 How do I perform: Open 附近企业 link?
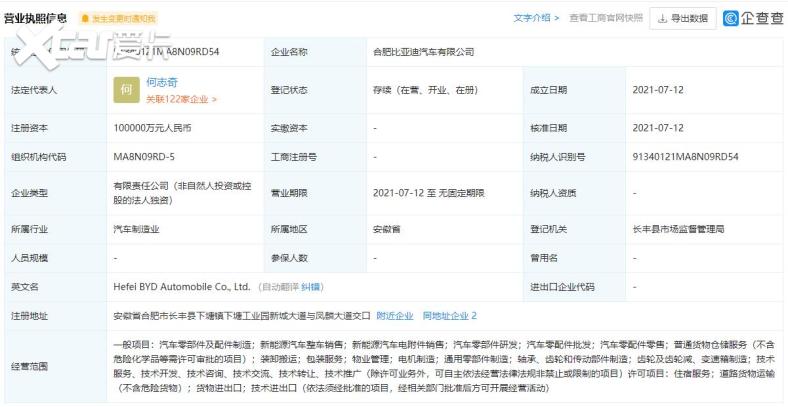(395, 316)
